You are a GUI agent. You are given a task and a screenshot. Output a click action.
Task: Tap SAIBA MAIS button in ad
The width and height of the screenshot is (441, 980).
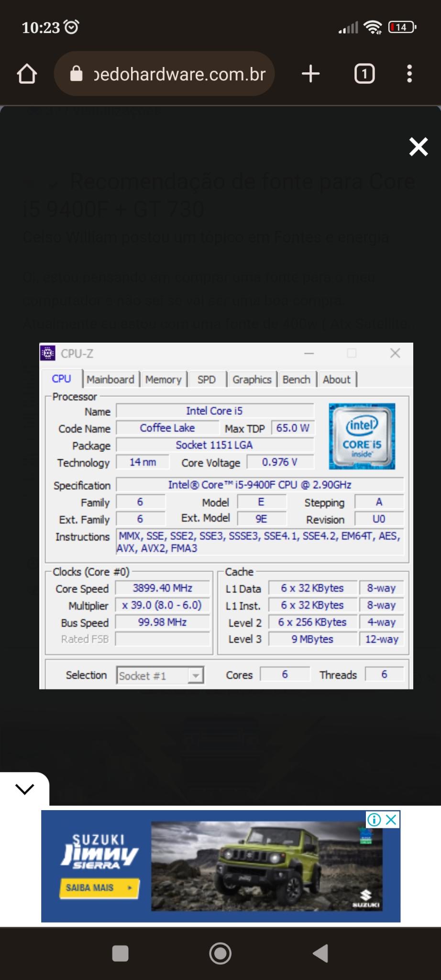[99, 888]
